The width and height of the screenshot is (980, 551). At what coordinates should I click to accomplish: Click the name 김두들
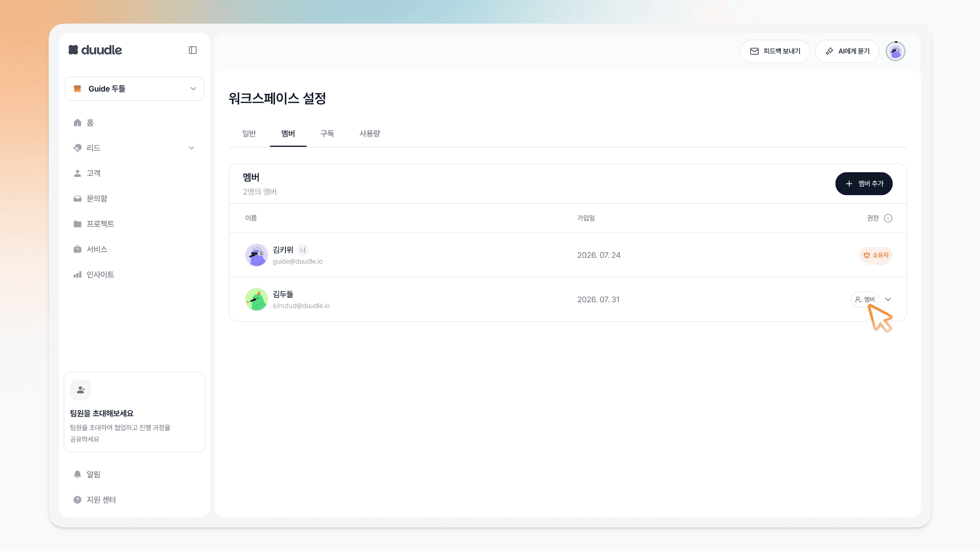point(283,294)
